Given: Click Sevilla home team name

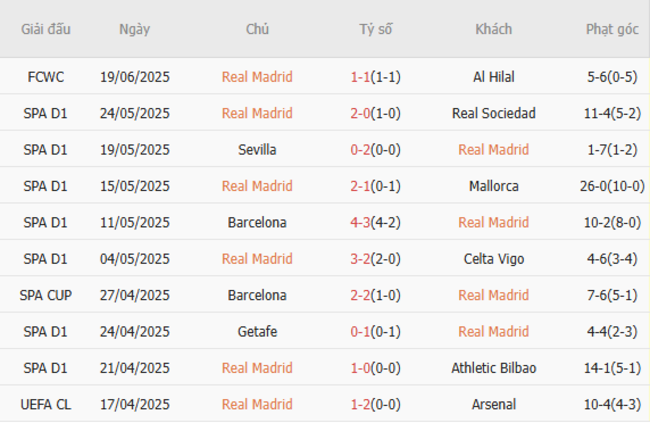Looking at the screenshot, I should tap(257, 150).
